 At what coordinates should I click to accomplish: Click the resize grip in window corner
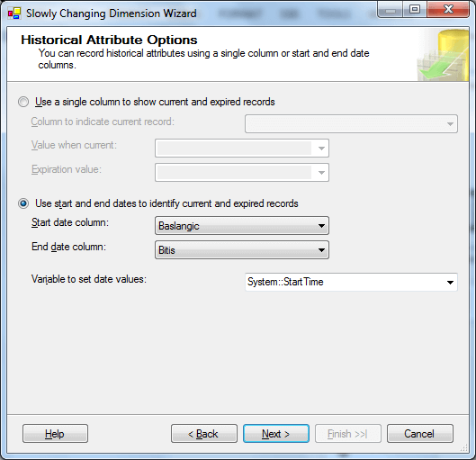pos(465,448)
